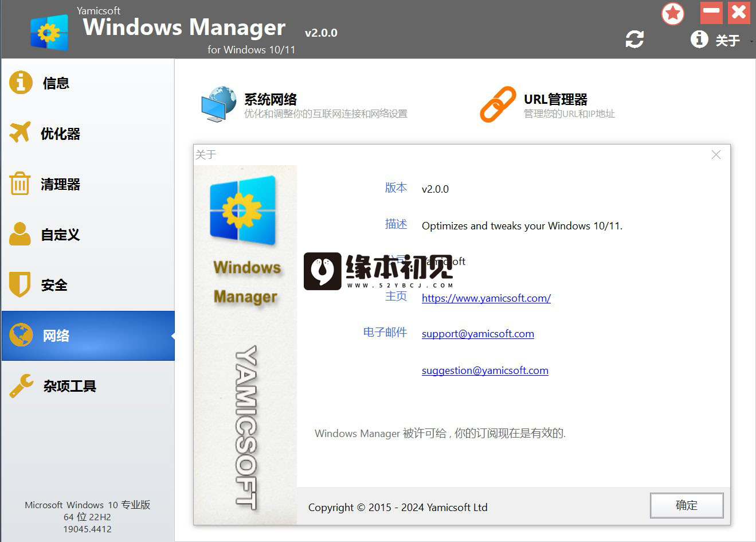This screenshot has width=756, height=542.
Task: Click the 管理您的URL和IP地址 description
Action: (569, 114)
